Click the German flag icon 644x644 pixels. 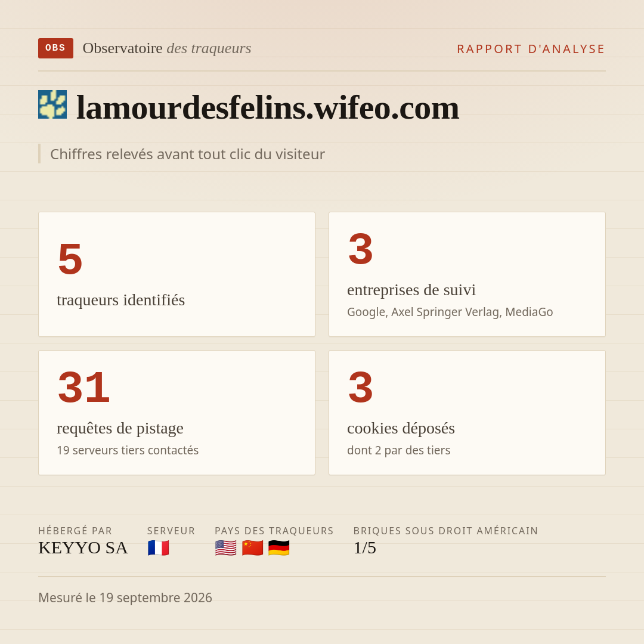coord(279,548)
